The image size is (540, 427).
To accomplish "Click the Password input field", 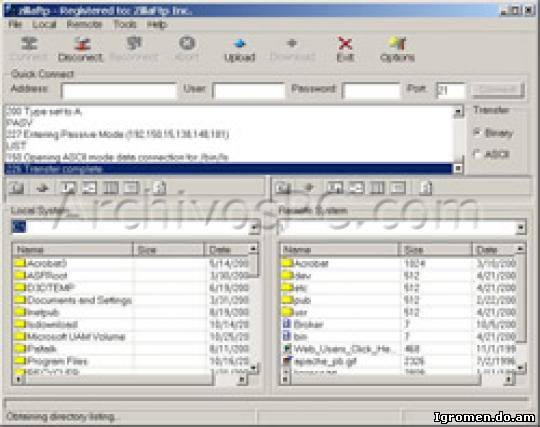I will [371, 91].
